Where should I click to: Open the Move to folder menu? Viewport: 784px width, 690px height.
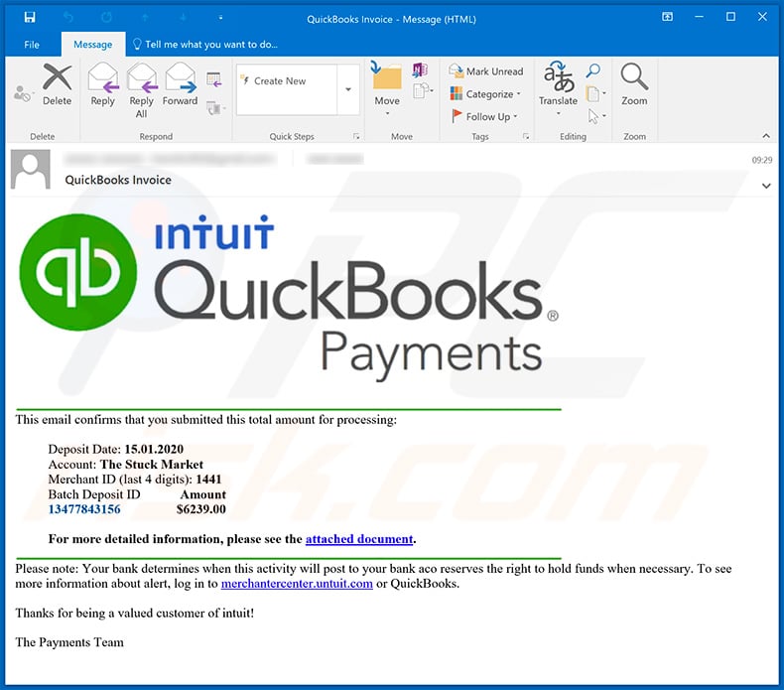pos(387,89)
